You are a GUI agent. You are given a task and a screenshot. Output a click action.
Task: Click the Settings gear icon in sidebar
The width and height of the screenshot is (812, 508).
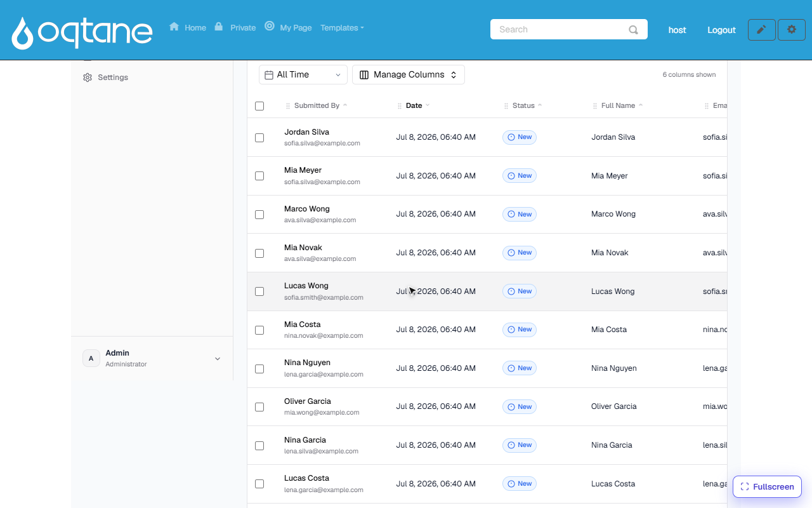pyautogui.click(x=88, y=77)
